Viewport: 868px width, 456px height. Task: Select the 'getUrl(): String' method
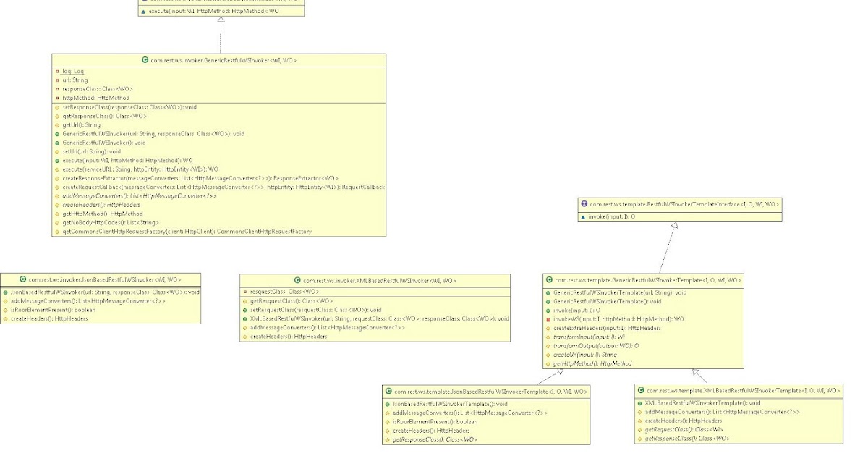point(82,124)
